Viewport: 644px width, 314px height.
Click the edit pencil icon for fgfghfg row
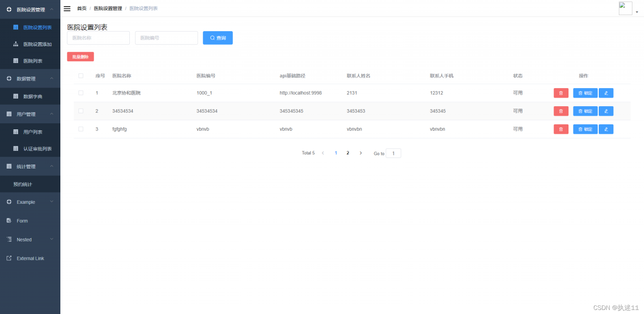pyautogui.click(x=606, y=129)
